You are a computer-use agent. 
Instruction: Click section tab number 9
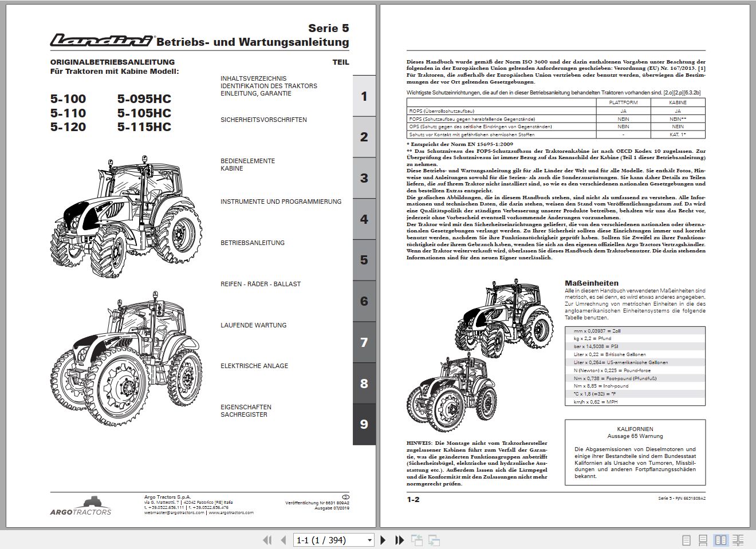point(364,424)
